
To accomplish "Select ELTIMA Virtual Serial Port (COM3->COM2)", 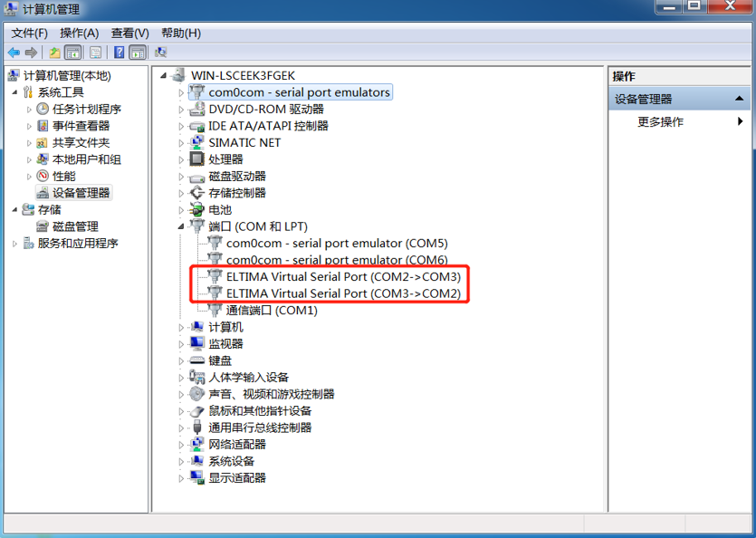I will [x=343, y=293].
